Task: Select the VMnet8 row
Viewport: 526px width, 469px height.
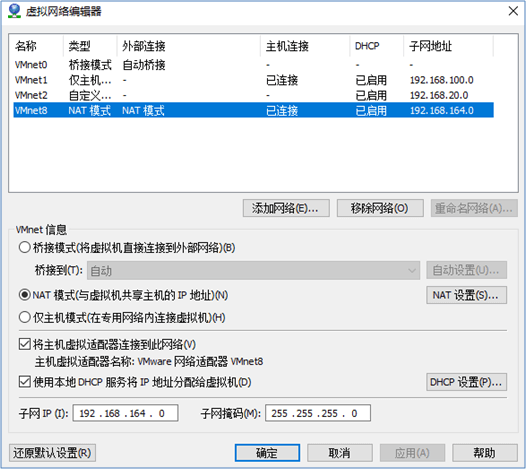Action: [254, 110]
